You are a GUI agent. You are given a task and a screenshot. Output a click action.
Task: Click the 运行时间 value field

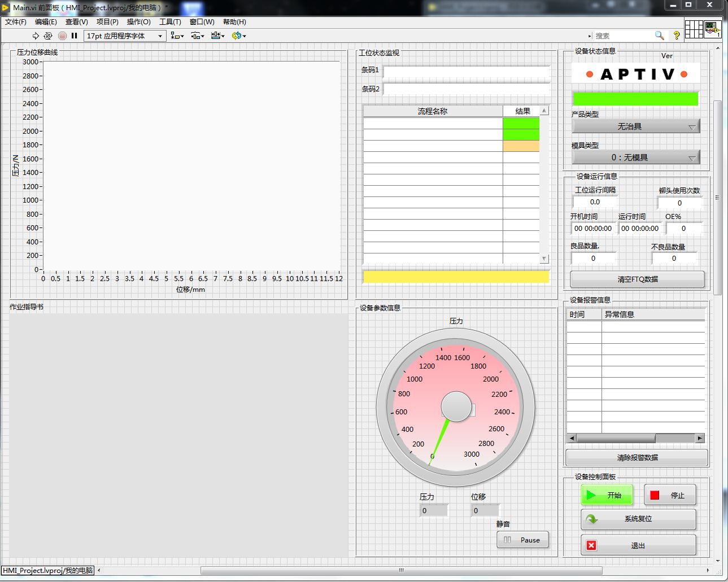click(640, 229)
